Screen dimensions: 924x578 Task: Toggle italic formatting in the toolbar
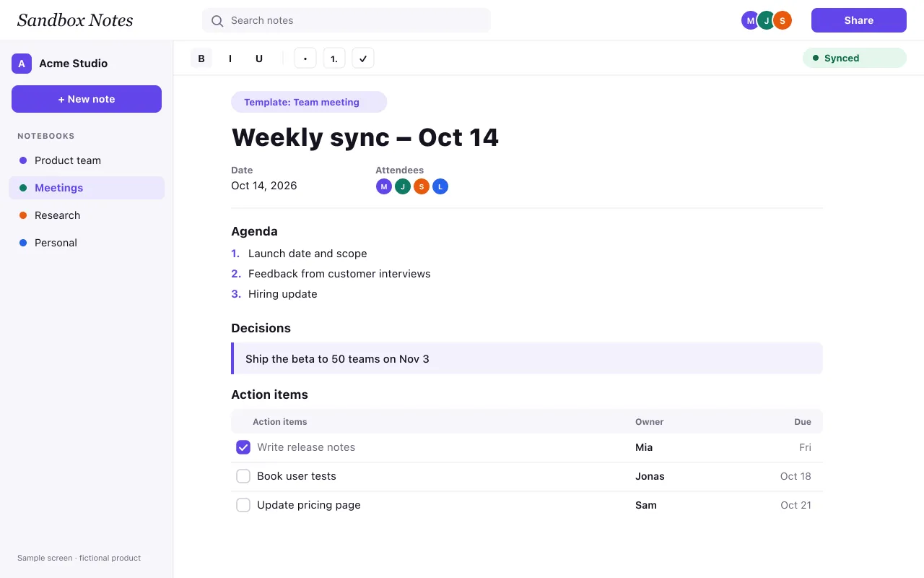(x=230, y=59)
